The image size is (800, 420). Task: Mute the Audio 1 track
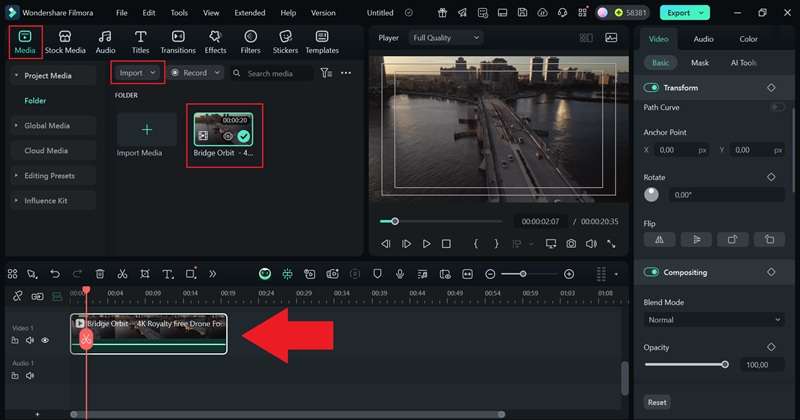pos(30,376)
